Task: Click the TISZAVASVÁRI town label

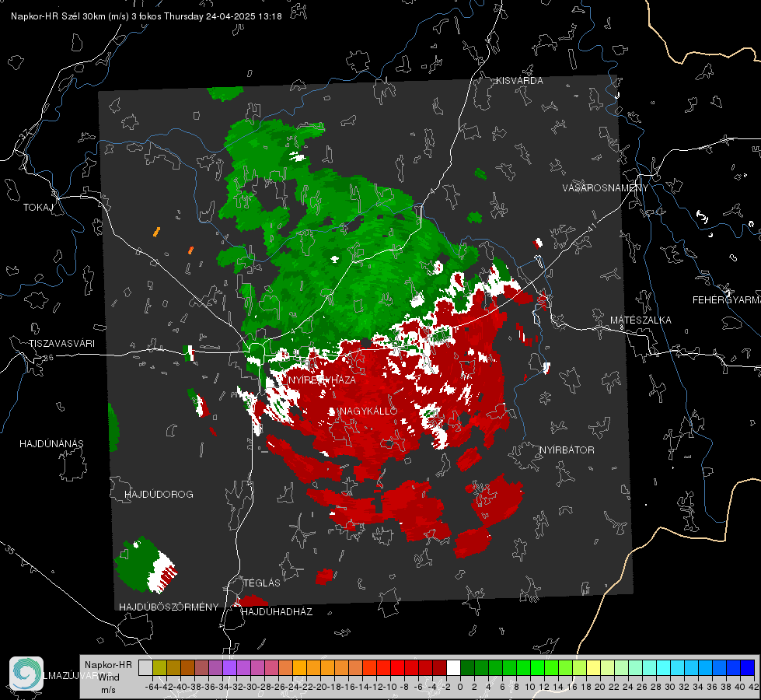Action: (61, 344)
